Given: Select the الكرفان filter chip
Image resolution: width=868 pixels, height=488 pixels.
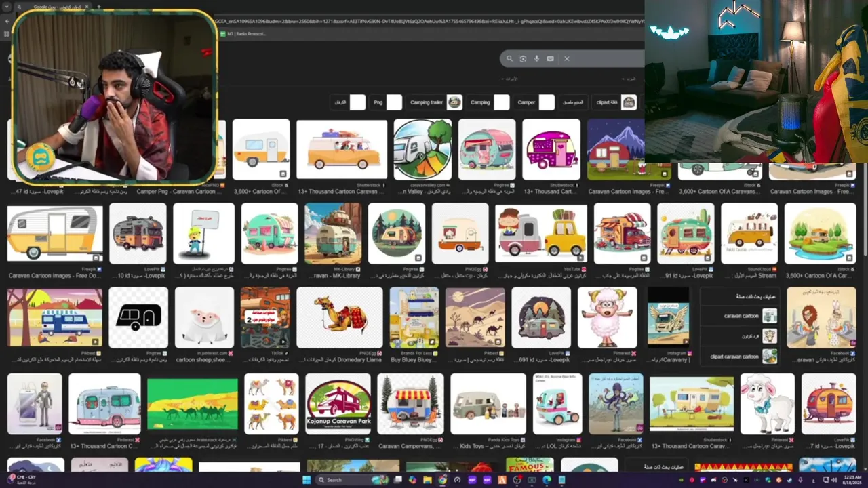Looking at the screenshot, I should [x=349, y=102].
